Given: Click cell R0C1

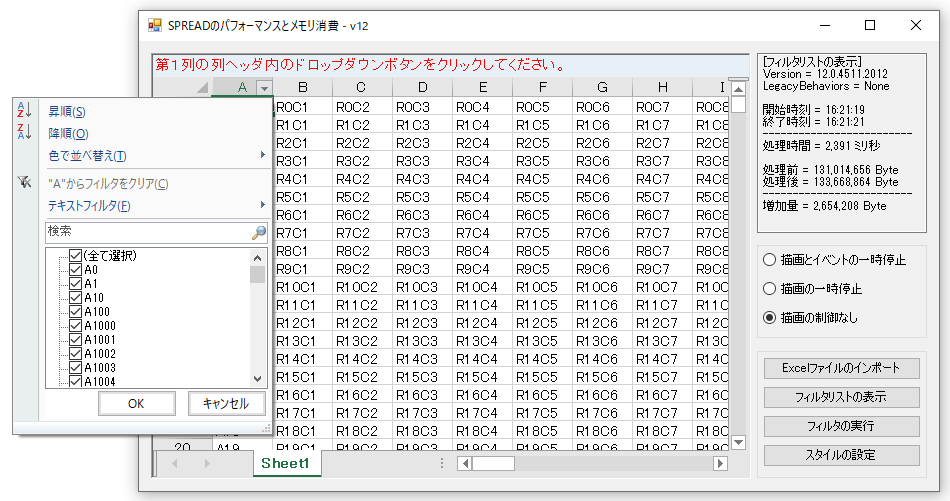Looking at the screenshot, I should pos(302,107).
